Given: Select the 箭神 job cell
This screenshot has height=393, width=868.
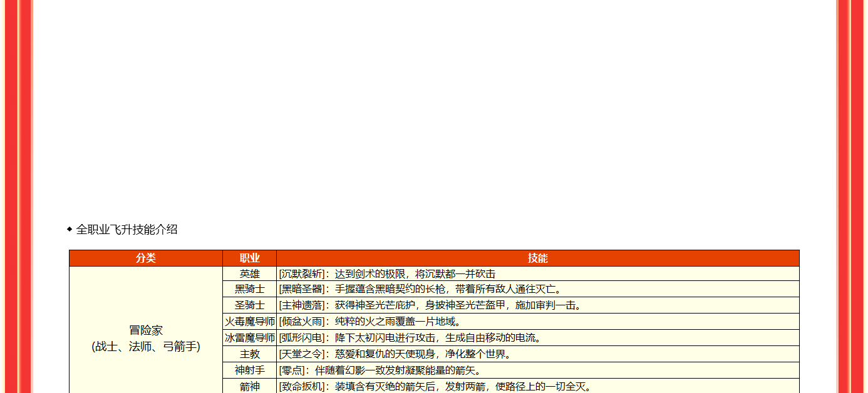Looking at the screenshot, I should tap(249, 386).
